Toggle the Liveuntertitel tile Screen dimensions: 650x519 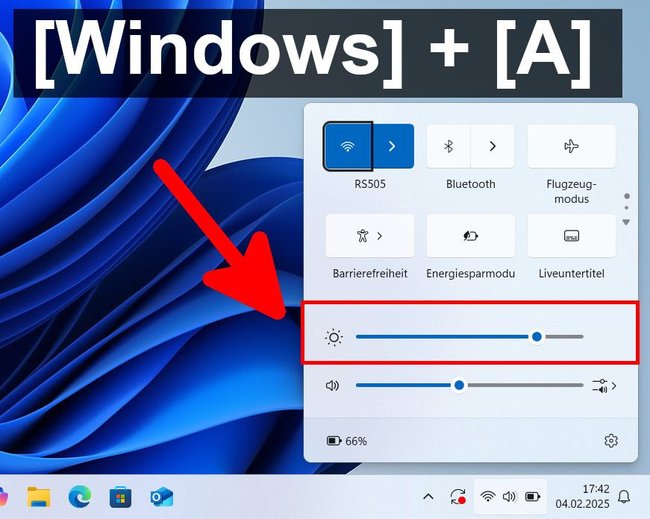[x=571, y=236]
